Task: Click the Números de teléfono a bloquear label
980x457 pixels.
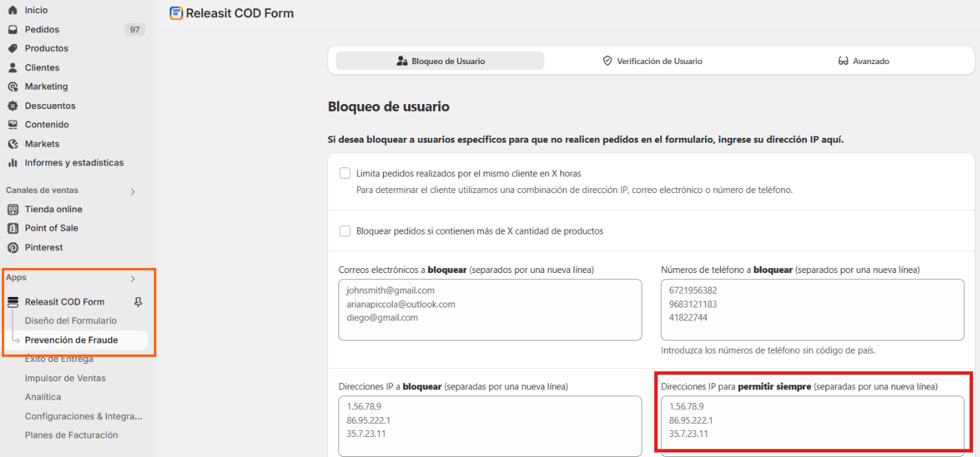Action: pyautogui.click(x=790, y=270)
